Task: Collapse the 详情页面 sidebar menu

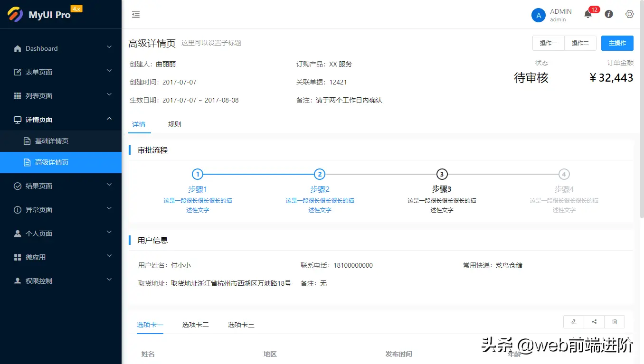Action: pyautogui.click(x=61, y=120)
